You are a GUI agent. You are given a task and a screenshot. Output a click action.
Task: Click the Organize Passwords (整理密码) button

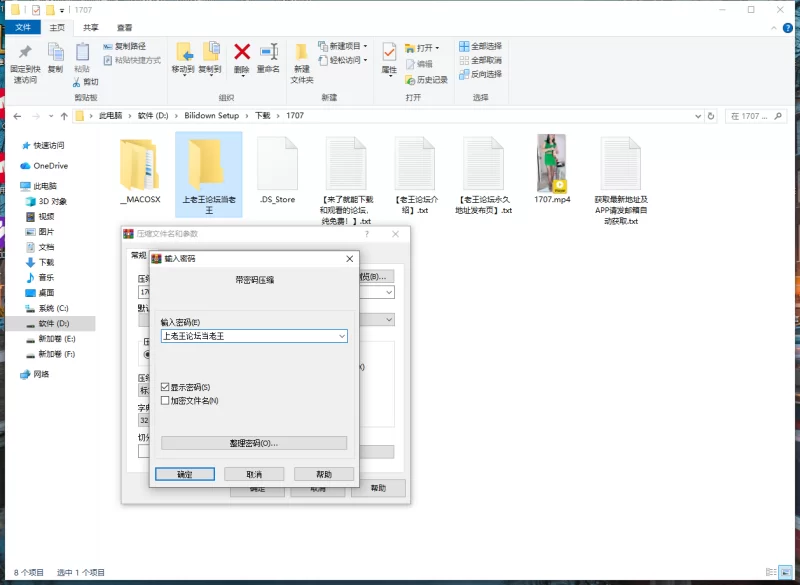pos(254,443)
